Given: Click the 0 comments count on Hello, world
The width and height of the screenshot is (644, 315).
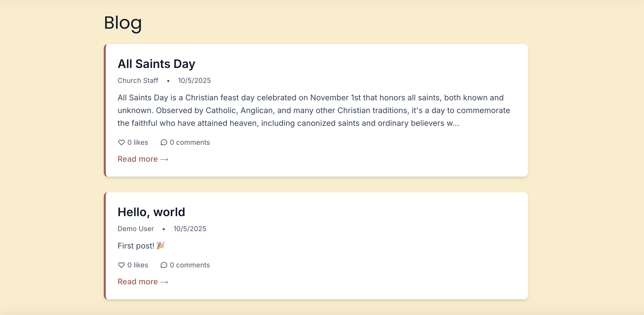Looking at the screenshot, I should coord(190,265).
